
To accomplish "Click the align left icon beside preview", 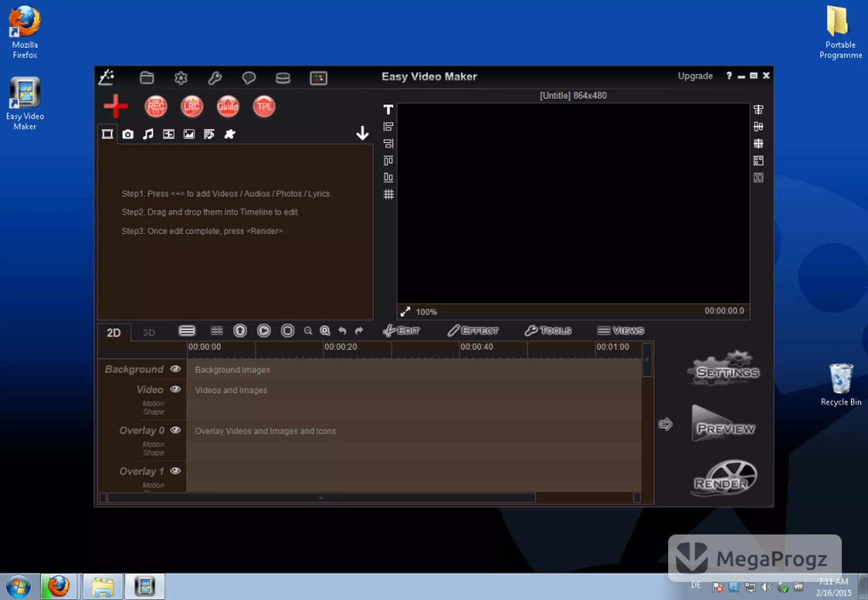I will point(388,127).
